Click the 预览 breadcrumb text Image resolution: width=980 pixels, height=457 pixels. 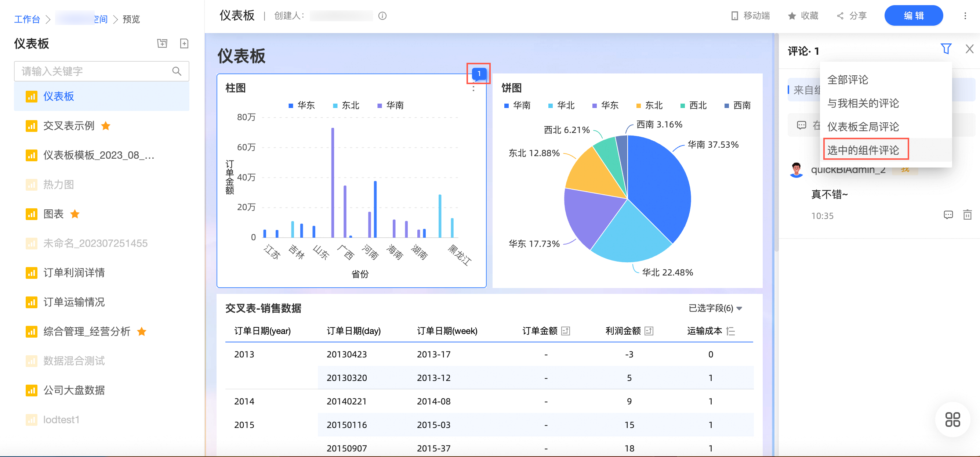click(131, 19)
